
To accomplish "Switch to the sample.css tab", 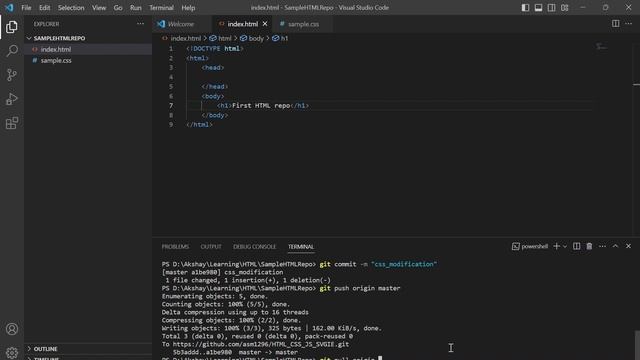I will coord(303,24).
